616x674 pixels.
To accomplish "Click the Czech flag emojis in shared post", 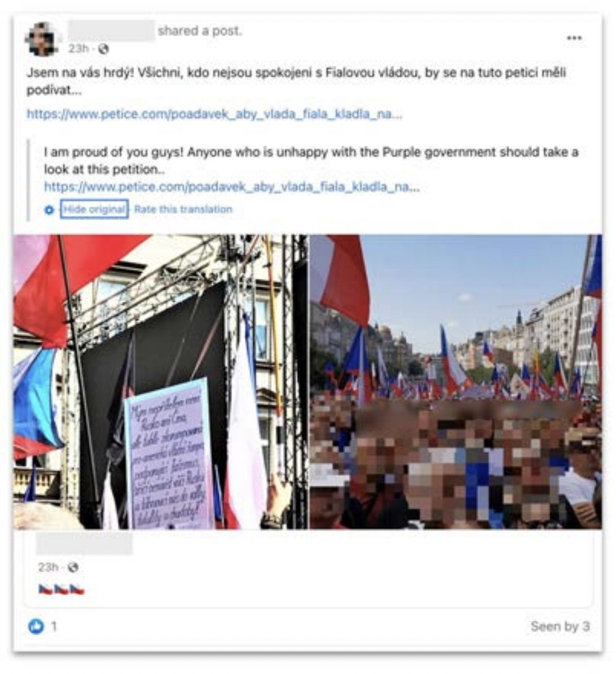I will point(61,589).
